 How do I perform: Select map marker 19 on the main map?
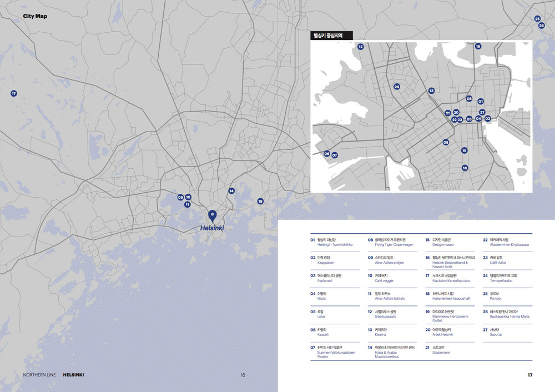[260, 202]
